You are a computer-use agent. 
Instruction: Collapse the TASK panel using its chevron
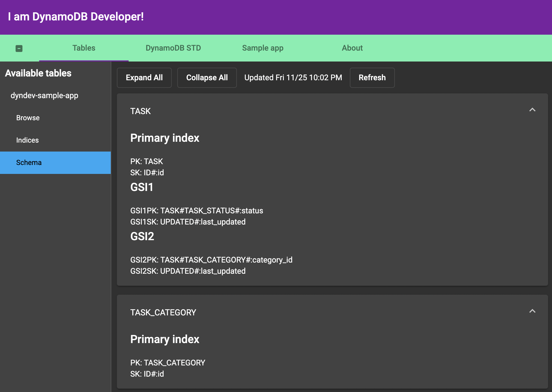click(532, 110)
